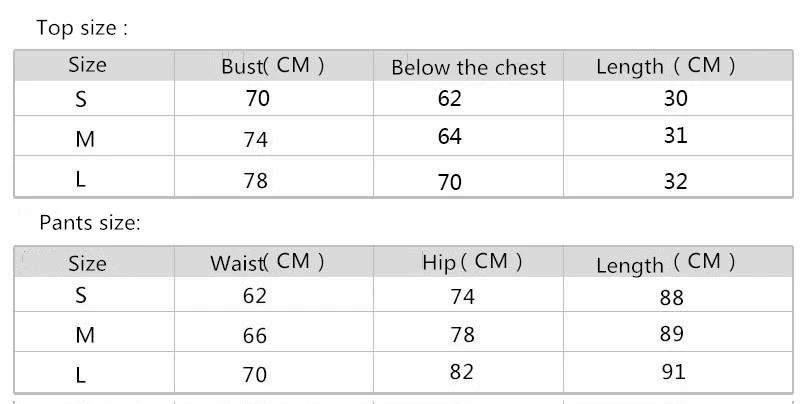The image size is (800, 404).
Task: Select hip value 82 for size L
Action: pos(462,372)
